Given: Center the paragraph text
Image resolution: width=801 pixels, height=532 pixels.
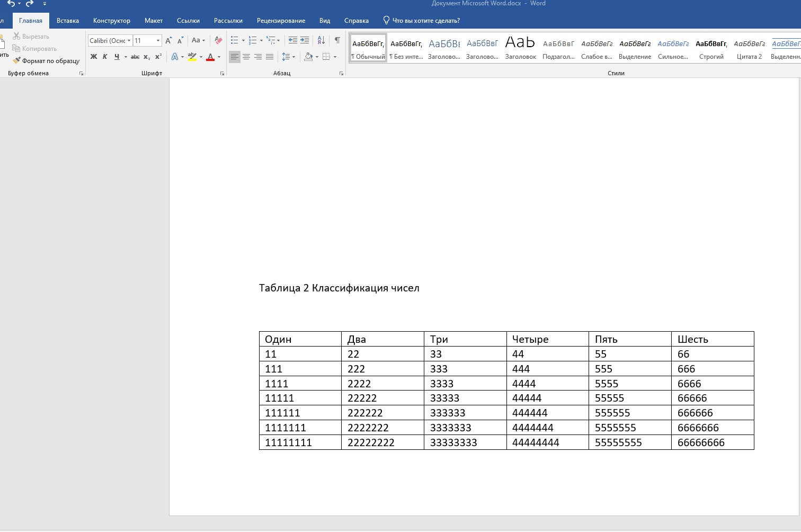Looking at the screenshot, I should [x=246, y=57].
